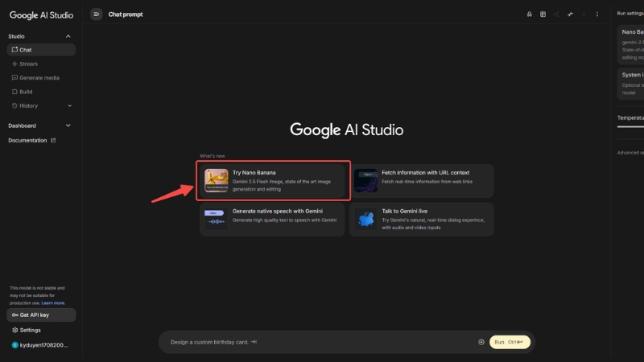Click the Learn more link
Image resolution: width=644 pixels, height=362 pixels.
click(x=54, y=303)
